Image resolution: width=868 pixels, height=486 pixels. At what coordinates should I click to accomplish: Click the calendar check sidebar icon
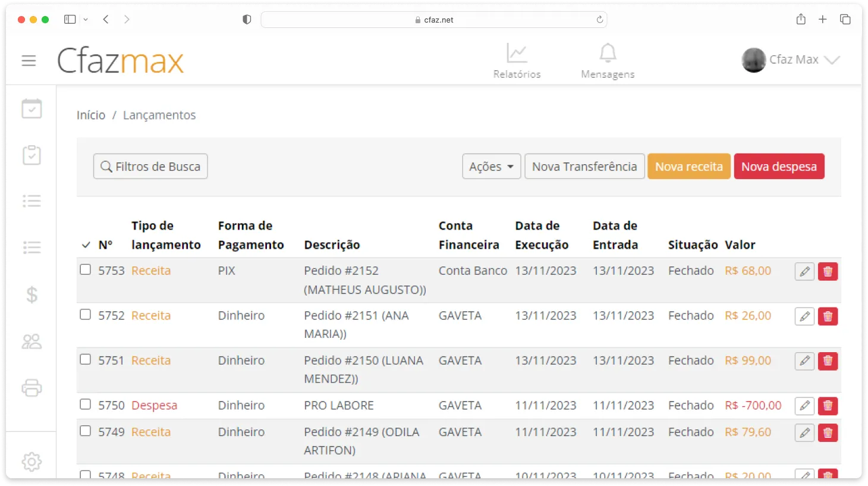[32, 108]
